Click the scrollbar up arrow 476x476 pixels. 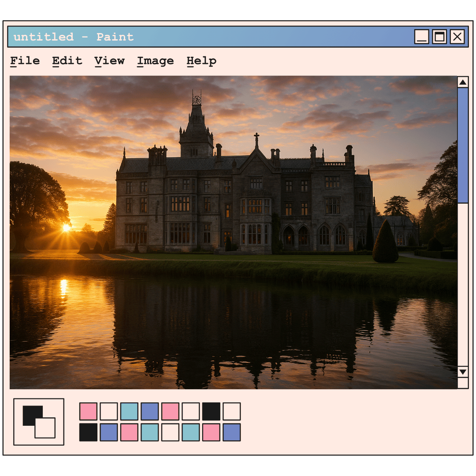pos(463,82)
